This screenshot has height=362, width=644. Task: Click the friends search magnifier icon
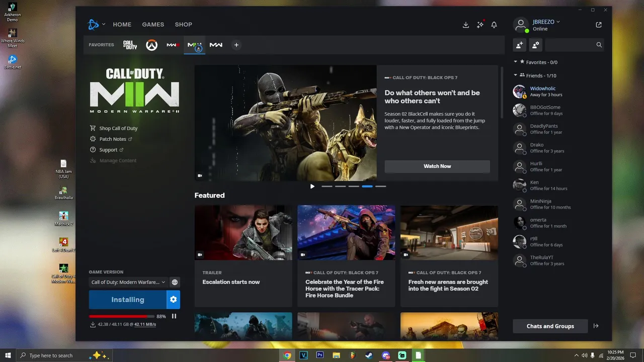599,45
